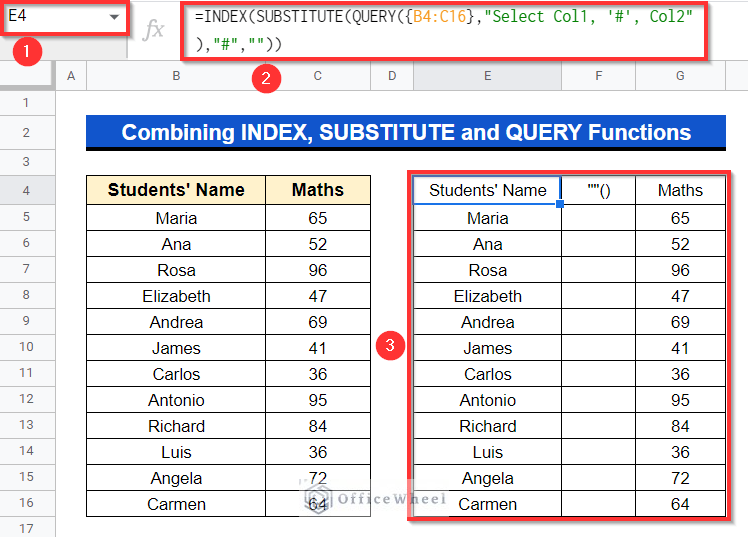Click James in column B

[x=176, y=348]
